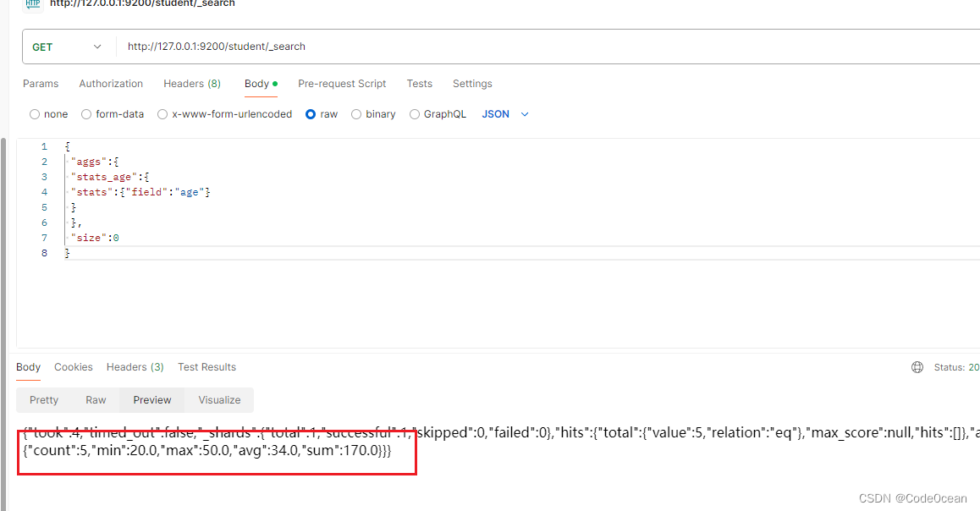Switch to the response Body tab
980x511 pixels.
tap(28, 367)
